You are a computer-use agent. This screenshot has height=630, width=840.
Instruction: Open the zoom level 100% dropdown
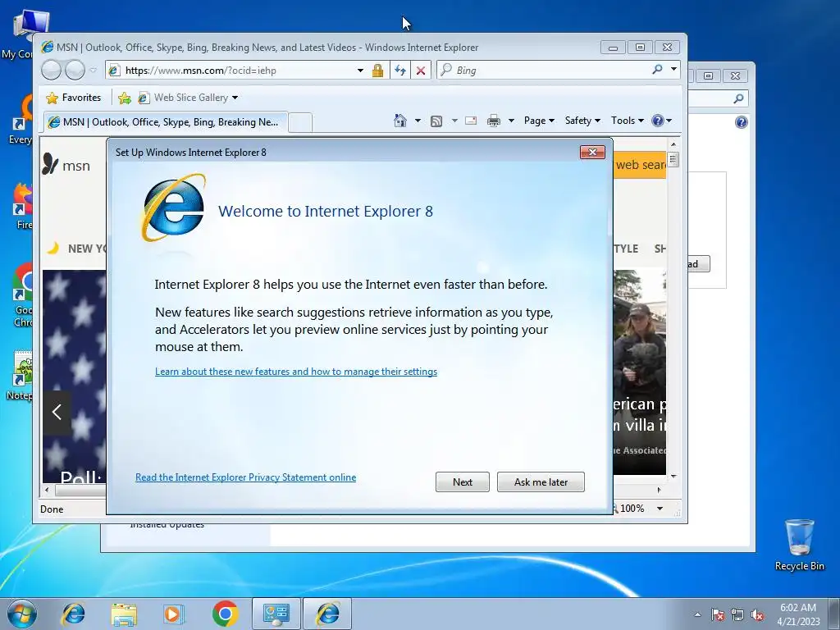click(660, 509)
